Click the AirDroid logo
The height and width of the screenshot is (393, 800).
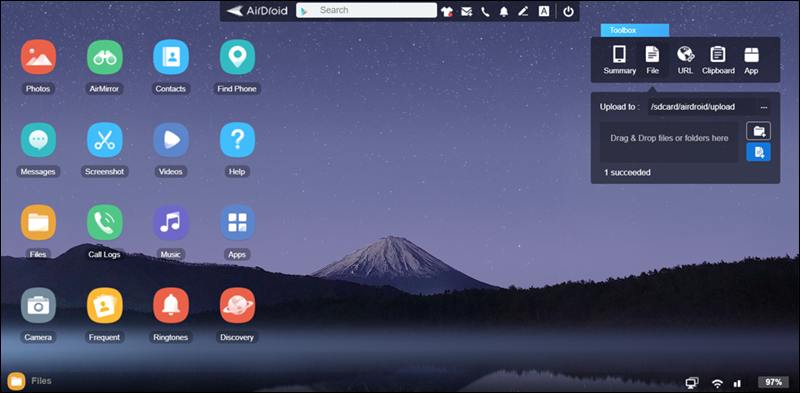pos(257,11)
